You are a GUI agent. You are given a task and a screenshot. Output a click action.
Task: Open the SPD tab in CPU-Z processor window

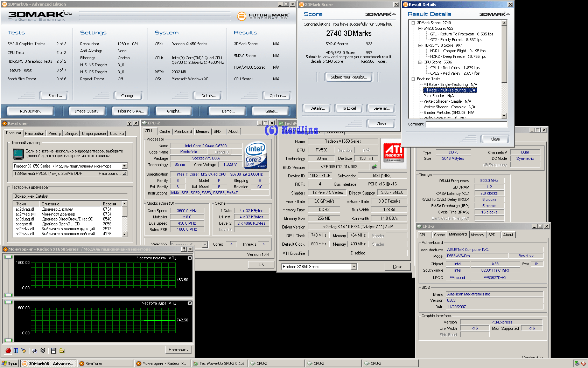tap(217, 132)
